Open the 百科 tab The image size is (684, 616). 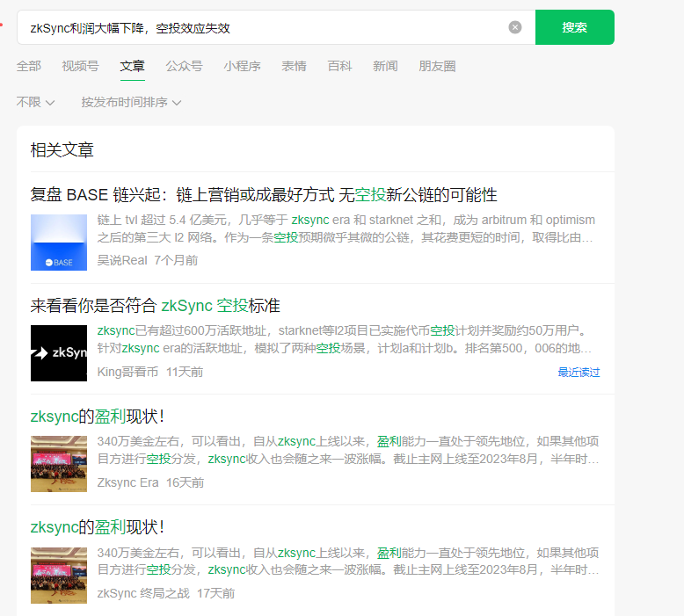[x=340, y=66]
